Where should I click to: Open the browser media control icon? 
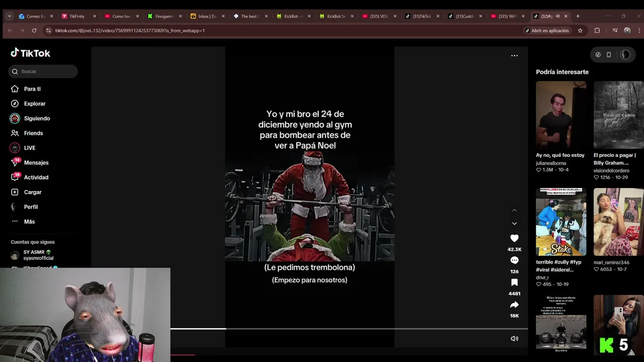click(x=615, y=30)
